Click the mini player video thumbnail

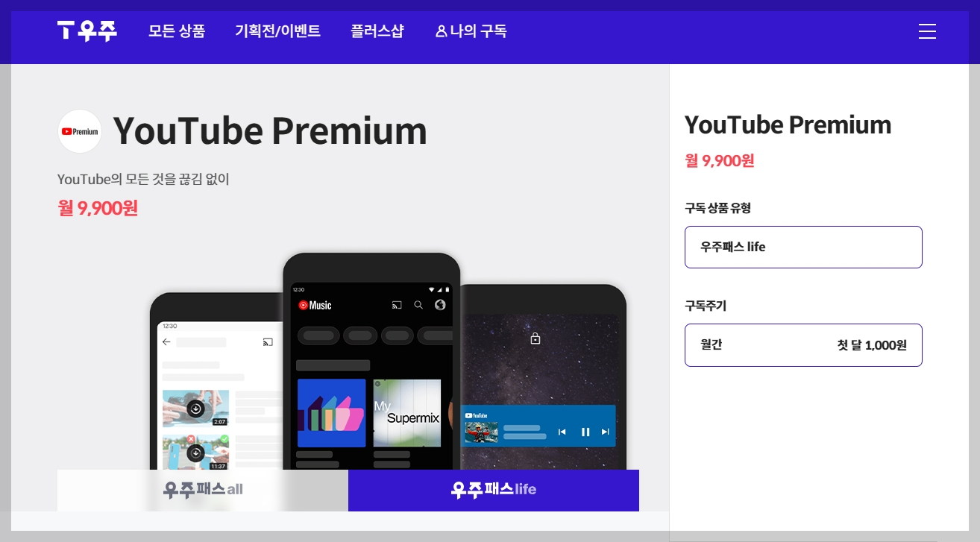[x=481, y=432]
